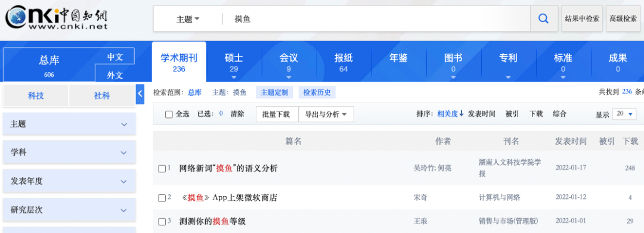This screenshot has height=233, width=644.
Task: Sort results by 下载
Action: 536,114
